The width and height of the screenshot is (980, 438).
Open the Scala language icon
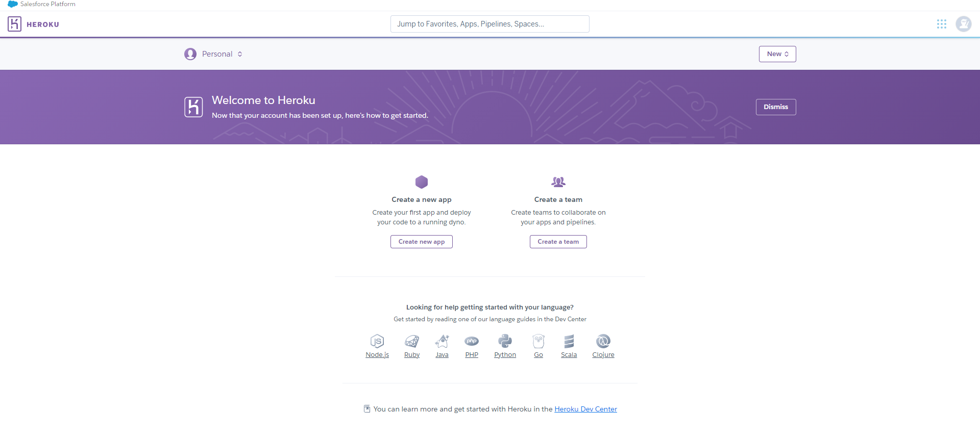(569, 341)
